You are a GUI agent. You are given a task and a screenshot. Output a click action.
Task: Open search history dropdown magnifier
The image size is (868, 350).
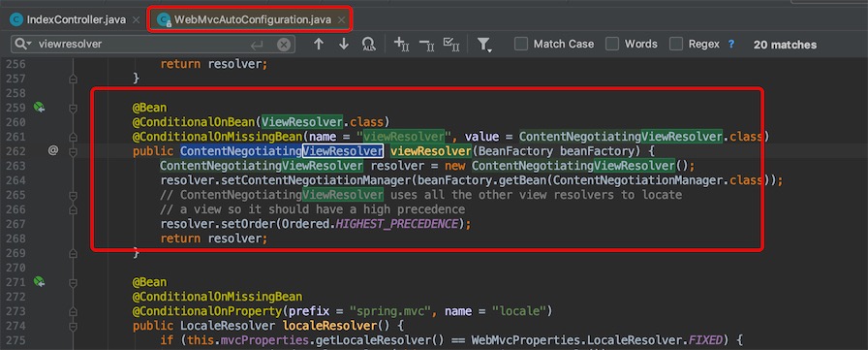[23, 44]
